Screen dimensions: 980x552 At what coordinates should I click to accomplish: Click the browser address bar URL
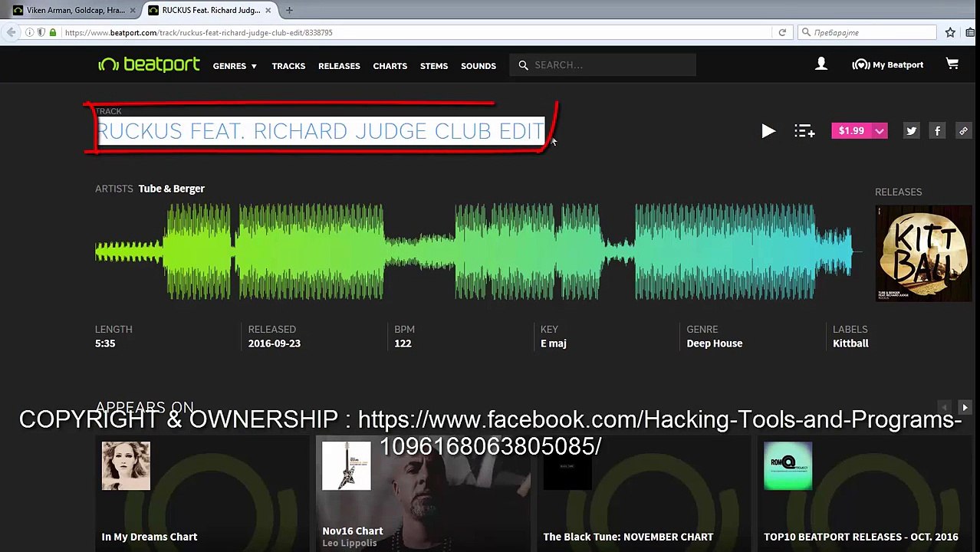click(199, 33)
